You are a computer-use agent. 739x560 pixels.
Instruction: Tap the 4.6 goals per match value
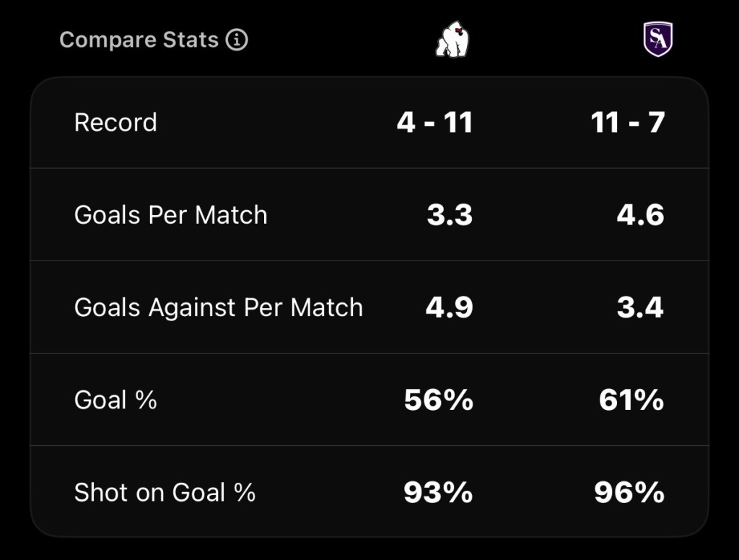640,215
